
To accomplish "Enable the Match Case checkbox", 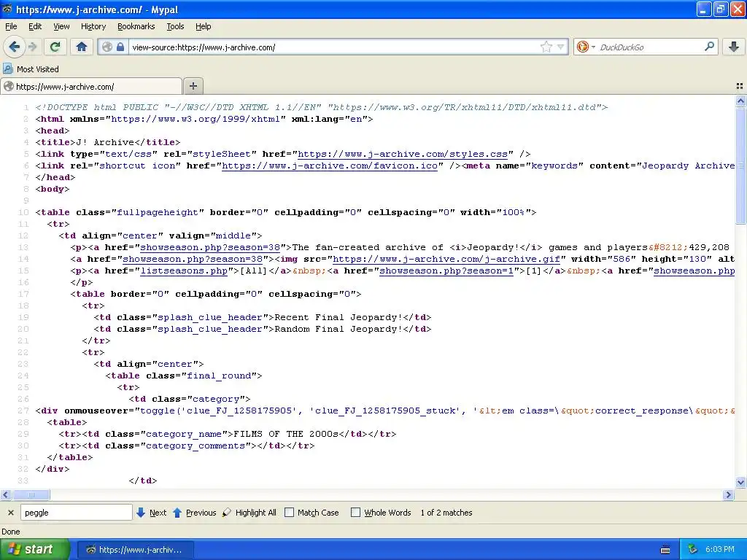I will point(289,513).
